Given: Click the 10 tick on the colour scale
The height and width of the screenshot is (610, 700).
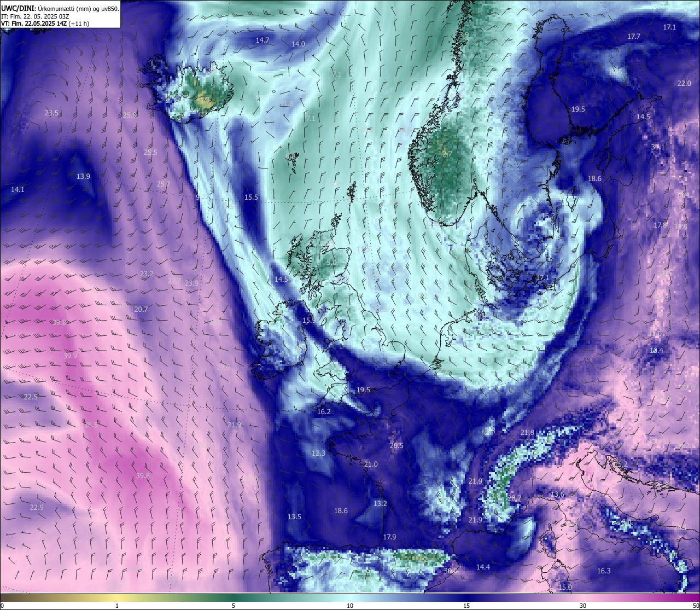Looking at the screenshot, I should coord(350,606).
